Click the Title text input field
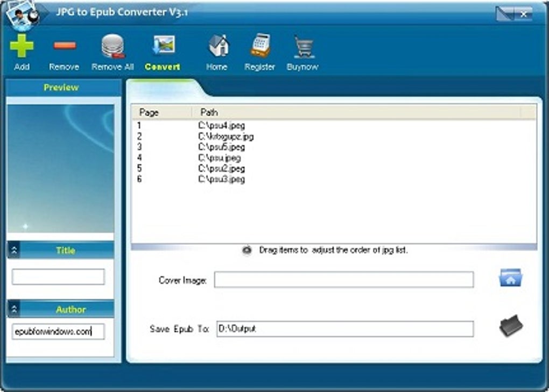549x392 pixels. pyautogui.click(x=58, y=277)
